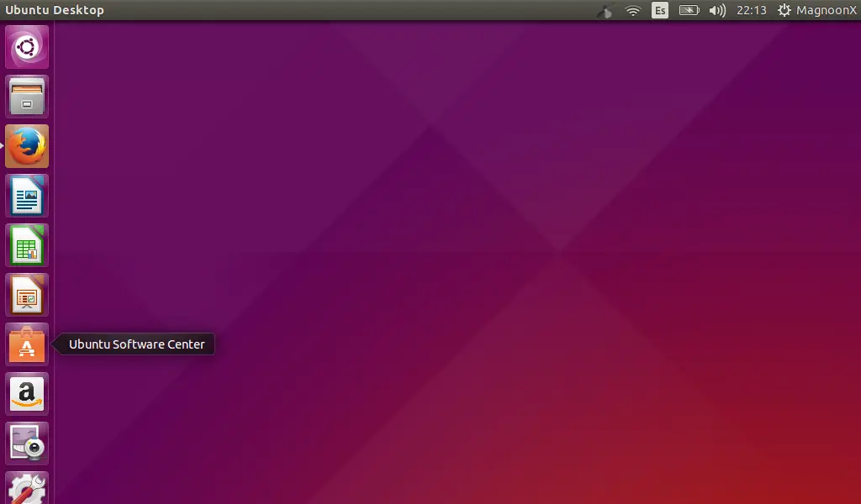The image size is (861, 504).
Task: Open the Wi-Fi network indicator
Action: click(x=633, y=10)
